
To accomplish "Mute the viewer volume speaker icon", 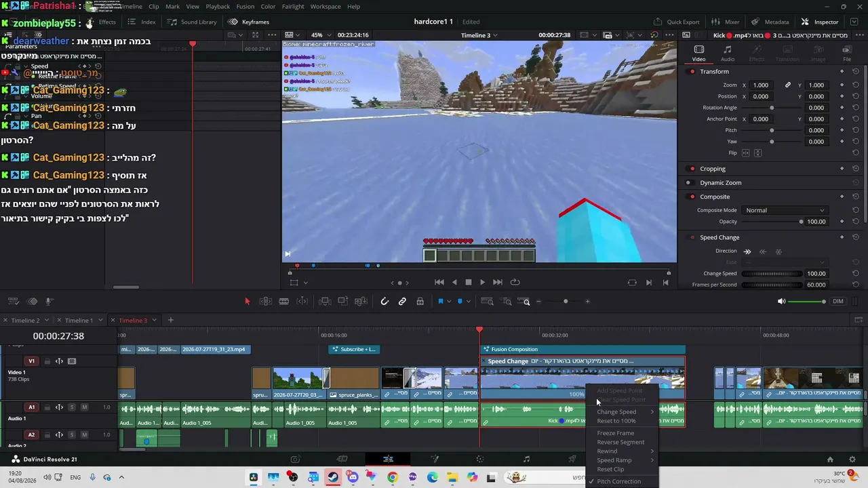I will tap(781, 302).
